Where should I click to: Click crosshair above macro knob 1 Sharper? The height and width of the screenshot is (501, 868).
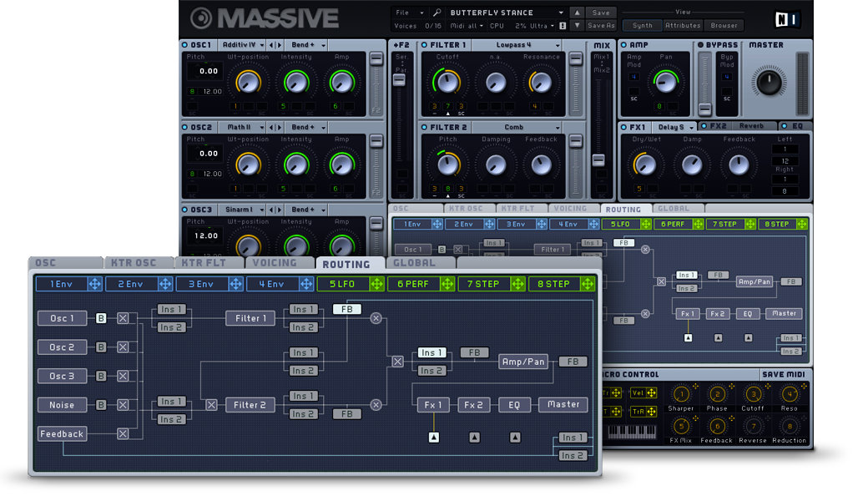tap(695, 387)
